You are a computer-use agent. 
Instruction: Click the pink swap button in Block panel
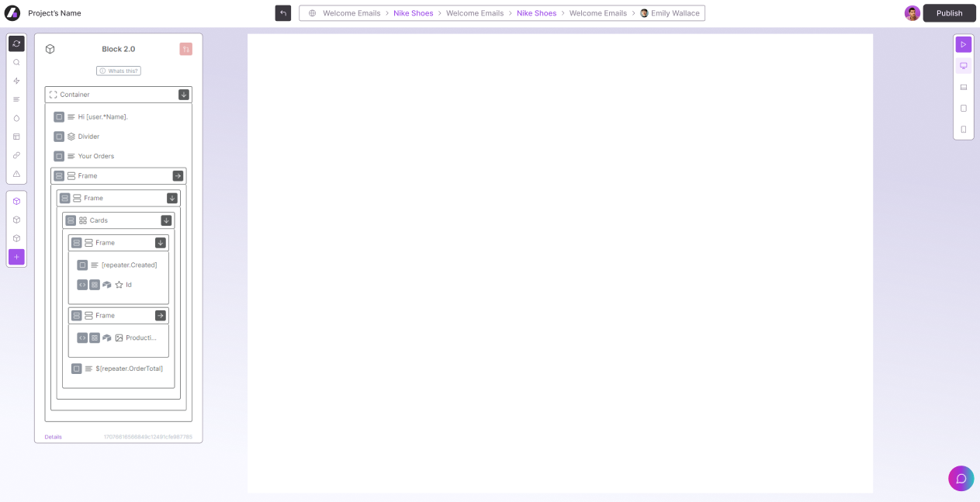click(x=185, y=49)
